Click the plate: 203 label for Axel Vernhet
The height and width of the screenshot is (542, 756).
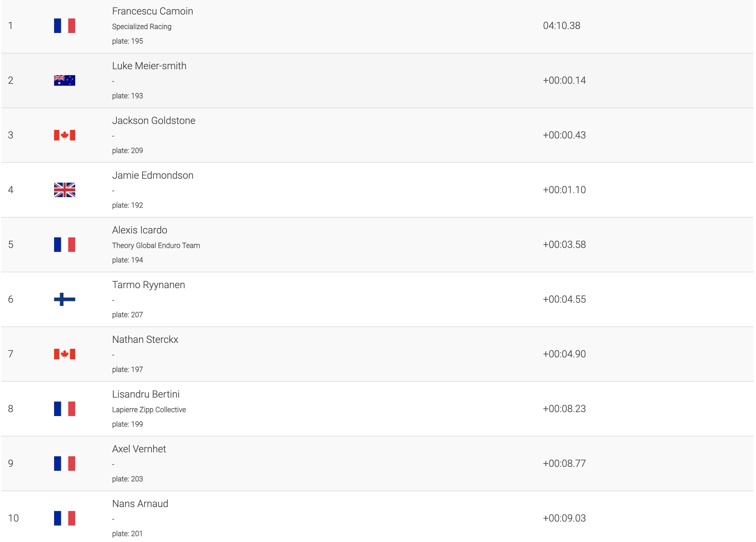(x=127, y=479)
